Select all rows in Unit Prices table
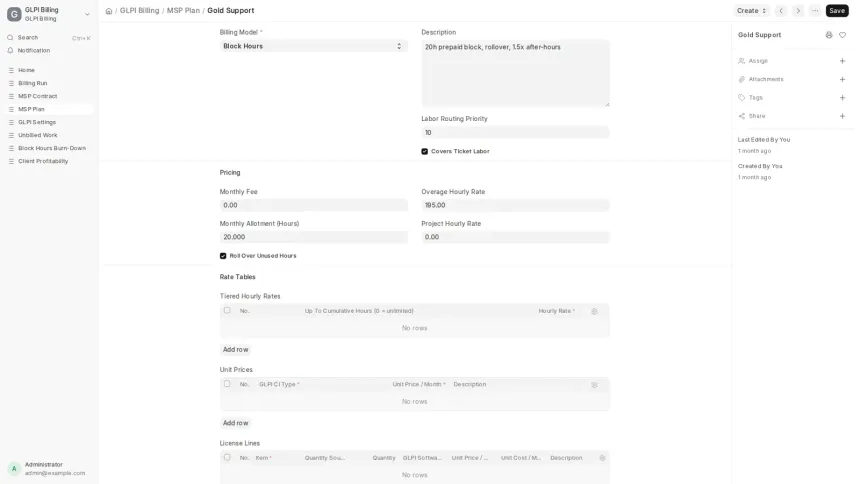 pyautogui.click(x=227, y=384)
